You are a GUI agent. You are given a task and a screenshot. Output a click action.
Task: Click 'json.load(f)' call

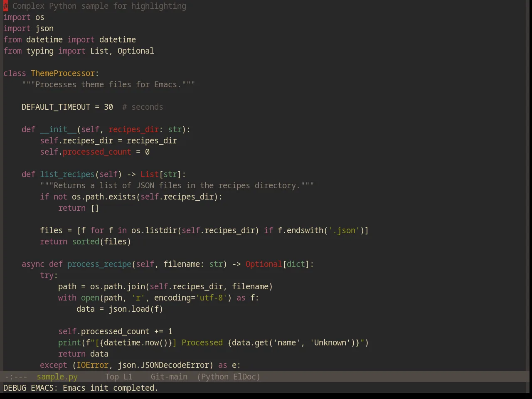coord(136,309)
